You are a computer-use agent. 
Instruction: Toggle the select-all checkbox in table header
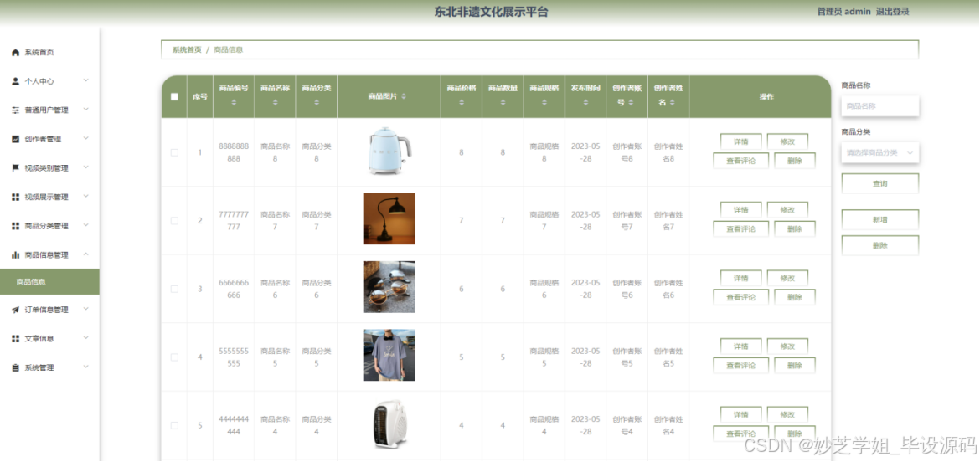click(174, 97)
